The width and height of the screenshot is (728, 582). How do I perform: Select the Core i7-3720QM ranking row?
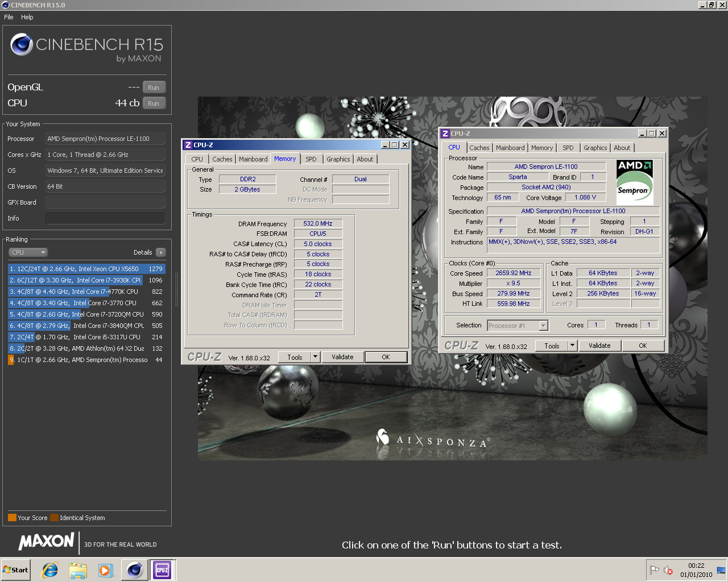point(86,314)
